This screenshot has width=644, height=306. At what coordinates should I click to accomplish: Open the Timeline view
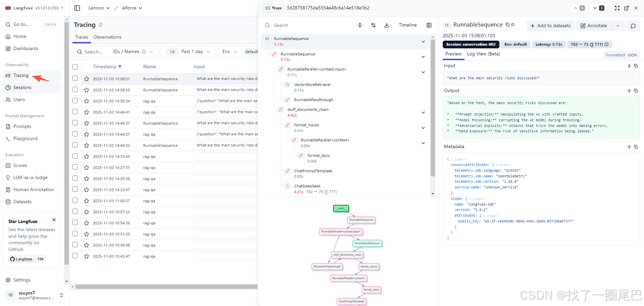point(408,25)
